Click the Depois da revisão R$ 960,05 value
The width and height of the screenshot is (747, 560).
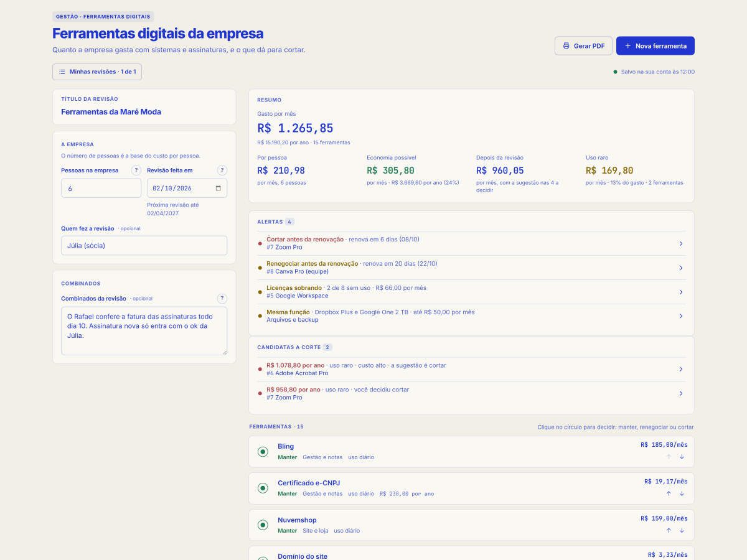500,170
